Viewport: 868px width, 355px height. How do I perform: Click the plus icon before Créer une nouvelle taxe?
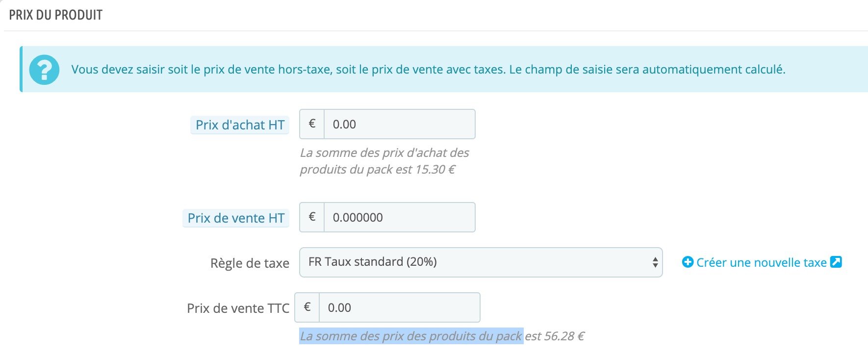(688, 262)
